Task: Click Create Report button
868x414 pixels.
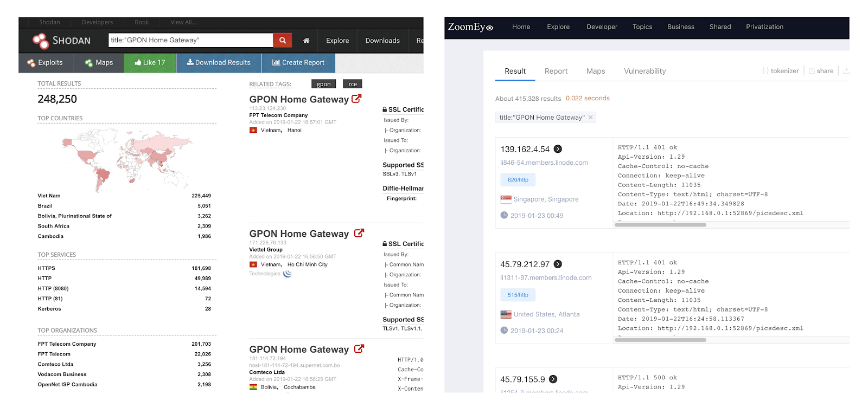Action: [298, 63]
